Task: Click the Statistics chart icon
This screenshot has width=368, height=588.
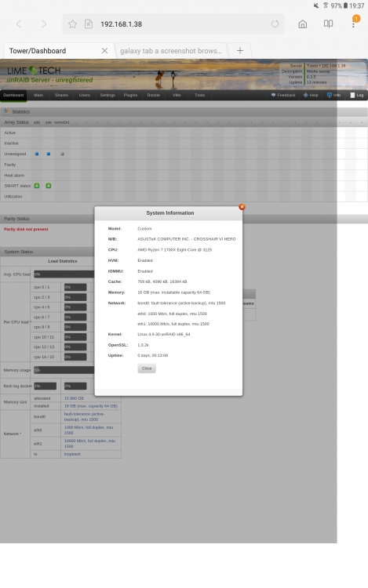Action: (7, 111)
